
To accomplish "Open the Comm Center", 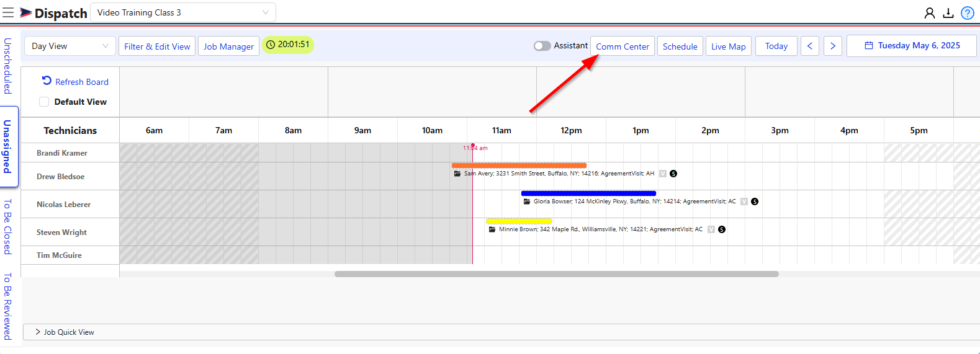I will (623, 46).
